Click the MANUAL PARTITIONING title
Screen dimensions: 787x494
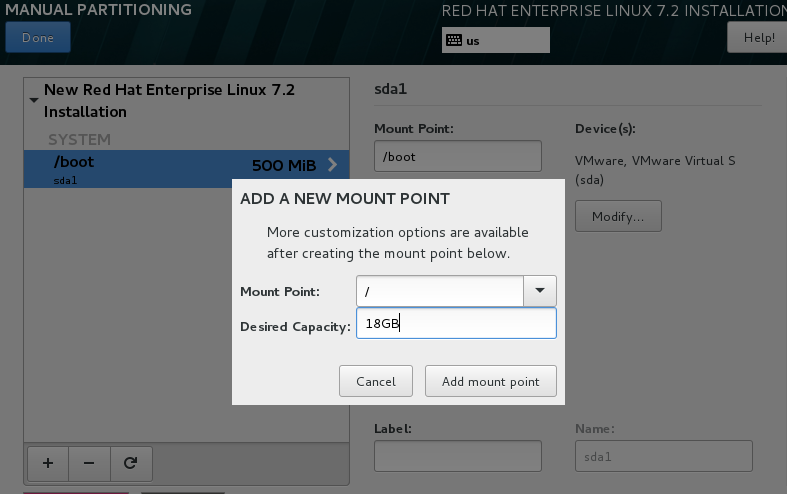98,10
